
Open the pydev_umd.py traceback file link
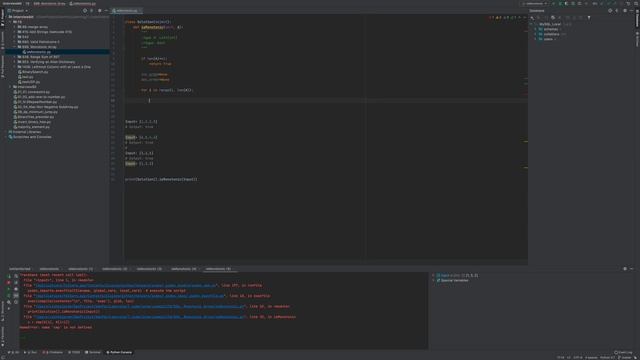tap(126, 285)
